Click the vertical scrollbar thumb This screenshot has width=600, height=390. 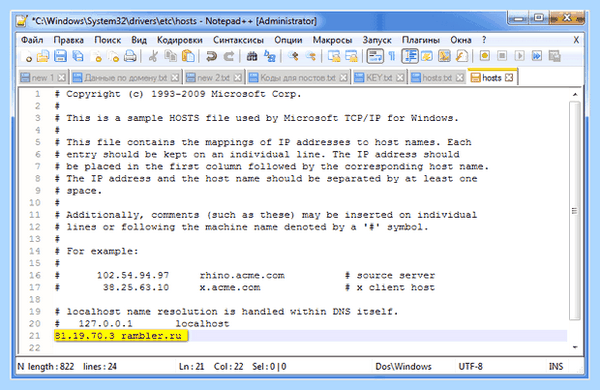click(574, 211)
